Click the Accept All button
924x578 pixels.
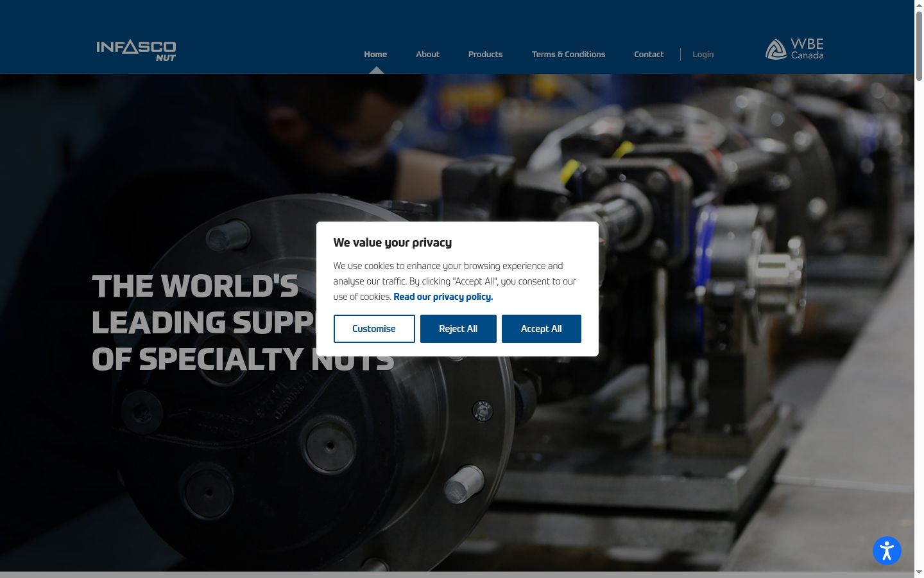pos(542,329)
